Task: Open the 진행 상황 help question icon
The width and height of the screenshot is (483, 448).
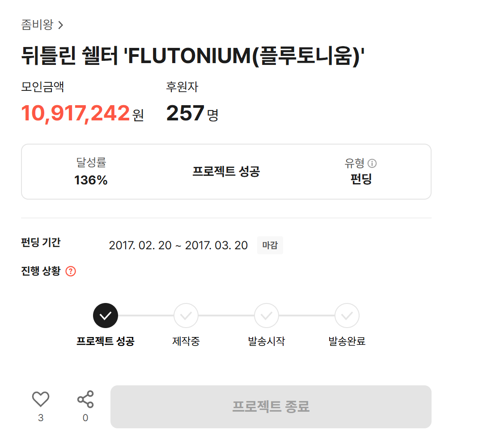Action: [x=71, y=271]
